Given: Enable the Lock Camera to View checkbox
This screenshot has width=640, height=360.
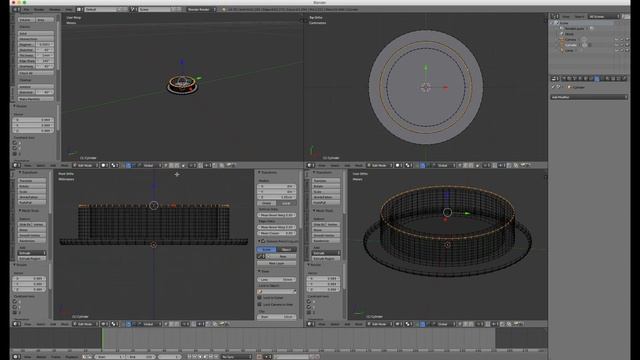Looking at the screenshot, I should click(260, 304).
